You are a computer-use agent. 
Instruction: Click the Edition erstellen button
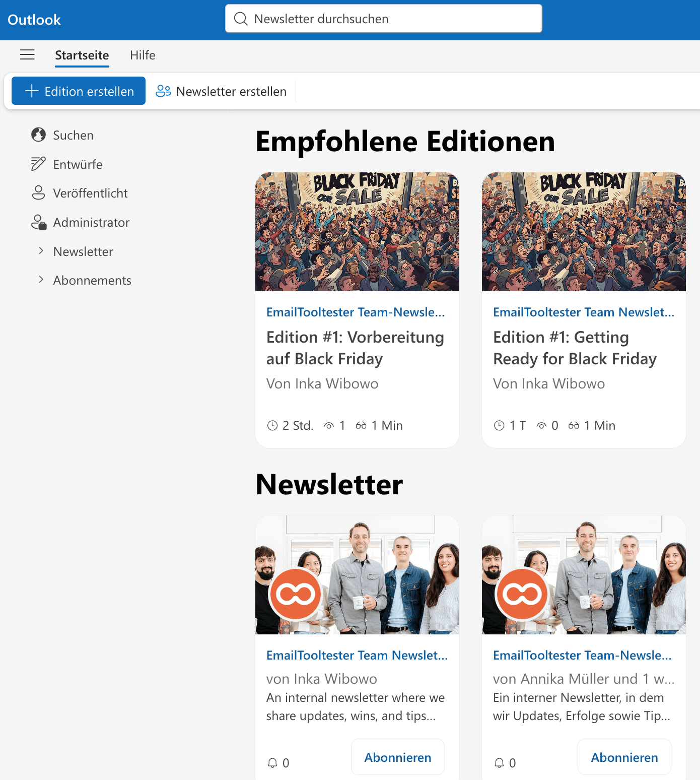pos(78,91)
